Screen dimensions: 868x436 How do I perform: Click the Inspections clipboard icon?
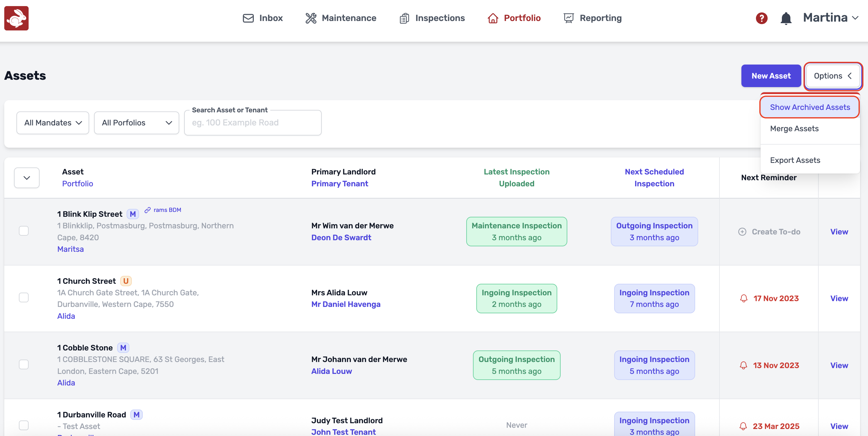[x=404, y=18]
